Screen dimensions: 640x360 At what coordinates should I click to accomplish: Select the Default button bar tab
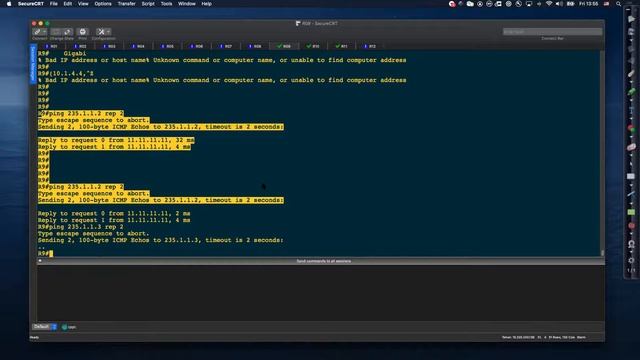point(41,327)
